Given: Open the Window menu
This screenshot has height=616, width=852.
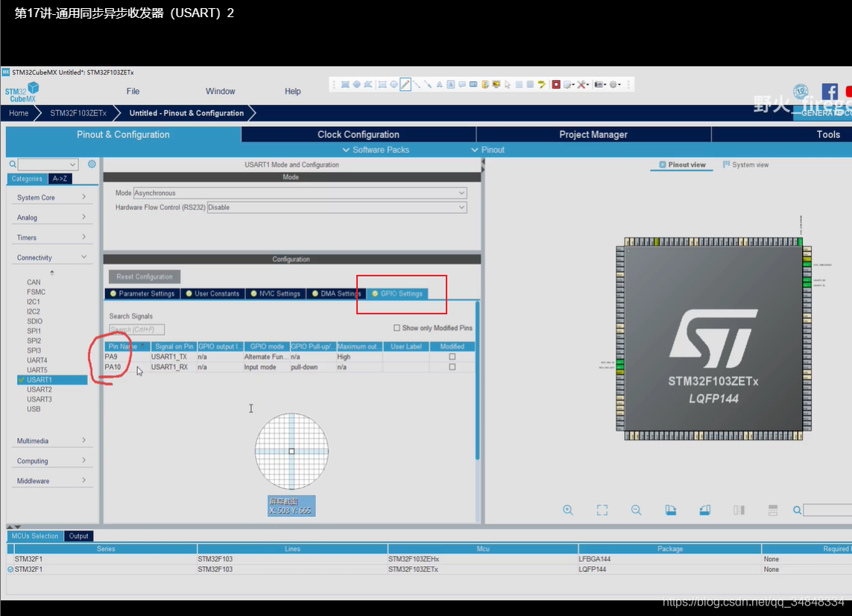Looking at the screenshot, I should click(x=220, y=91).
